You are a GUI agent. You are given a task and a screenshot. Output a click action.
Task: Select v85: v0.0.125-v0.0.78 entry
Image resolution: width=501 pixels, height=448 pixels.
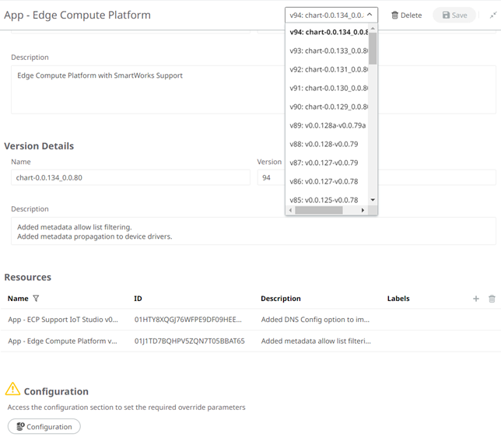tap(324, 200)
